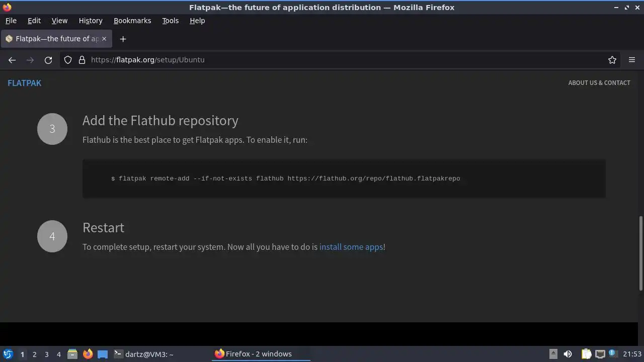This screenshot has height=362, width=644.
Task: Open the Help menu
Action: [197, 21]
